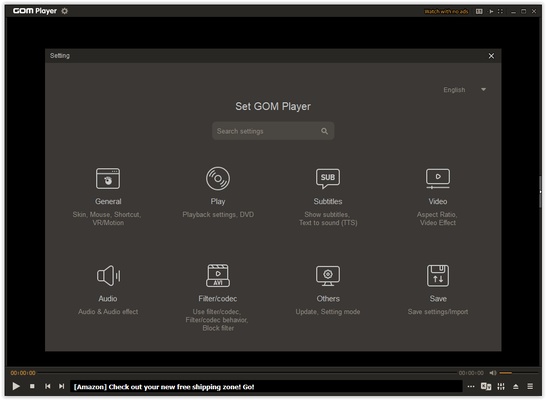Skip to the next track
This screenshot has width=546, height=400.
pyautogui.click(x=61, y=386)
